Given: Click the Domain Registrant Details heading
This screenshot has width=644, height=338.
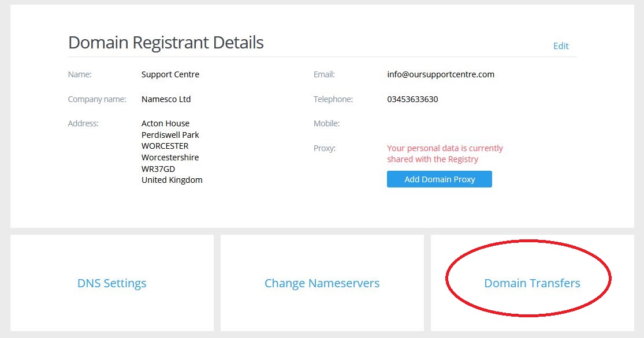Looking at the screenshot, I should [x=166, y=43].
